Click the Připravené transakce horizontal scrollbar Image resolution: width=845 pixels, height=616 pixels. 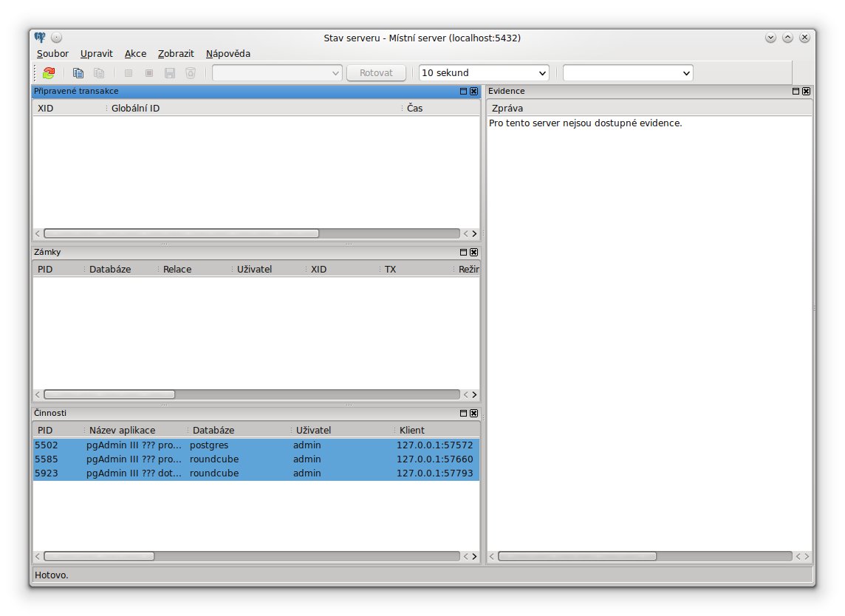252,233
